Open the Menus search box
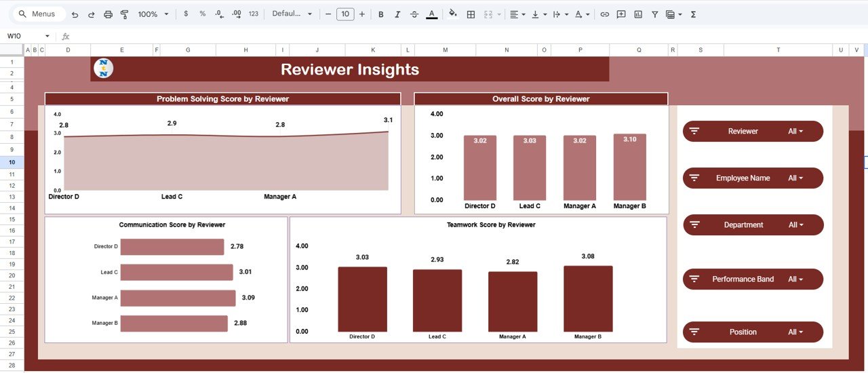868x373 pixels. (x=38, y=14)
